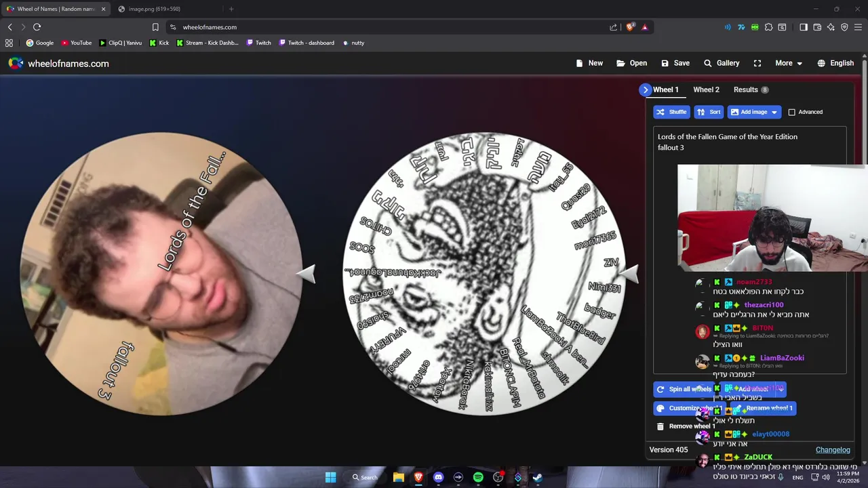This screenshot has height=488, width=868.
Task: Open Customize wheel settings
Action: (689, 408)
